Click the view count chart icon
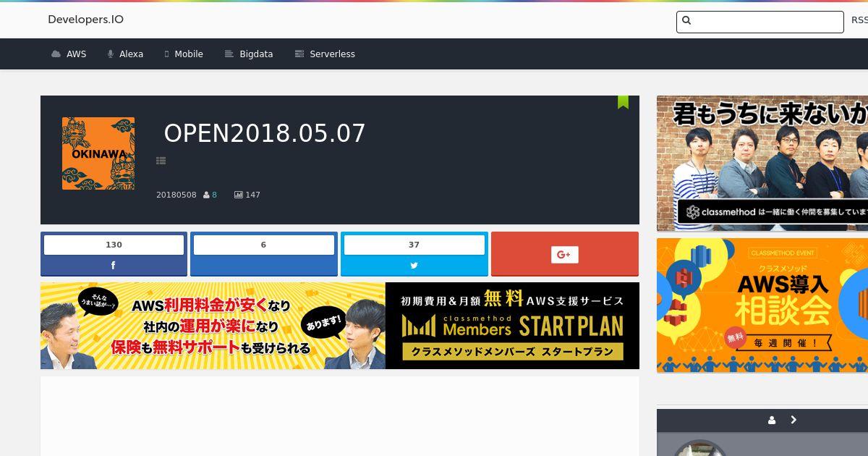The width and height of the screenshot is (868, 456). pos(239,195)
